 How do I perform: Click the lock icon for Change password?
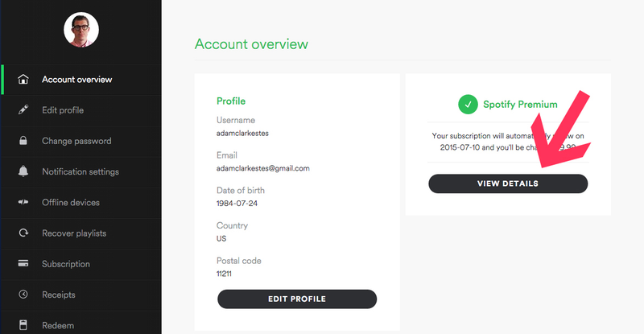23,141
